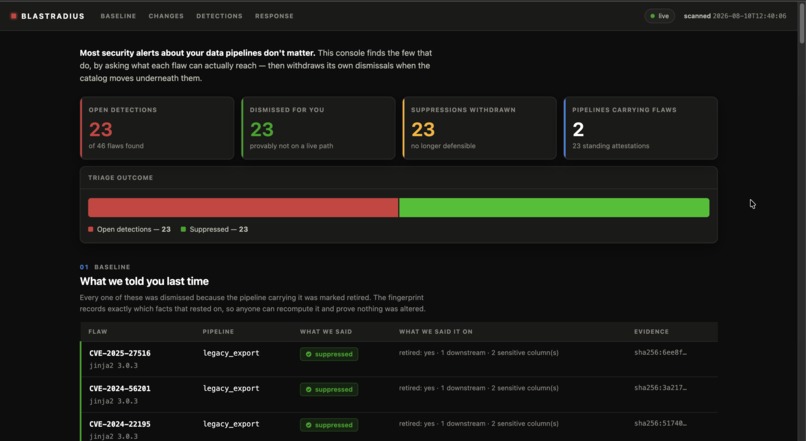Select flaw CVE-2025-27516
806x441 pixels.
(120, 353)
